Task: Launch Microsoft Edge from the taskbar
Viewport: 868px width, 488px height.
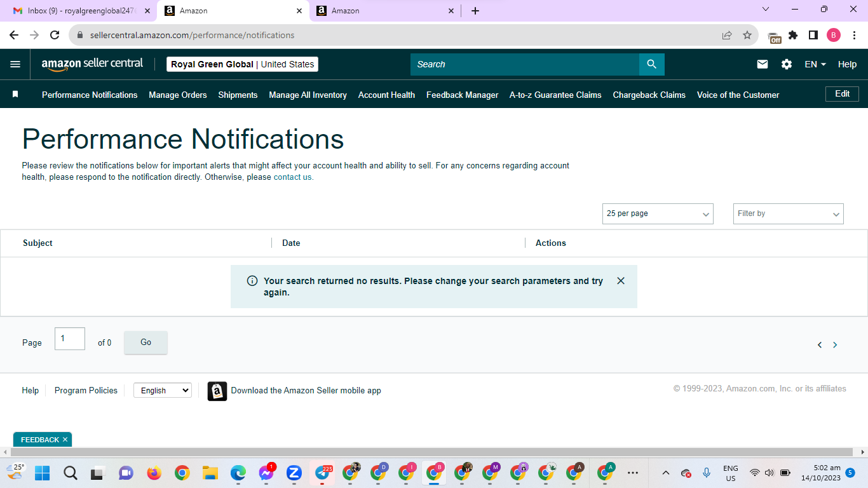Action: coord(238,473)
